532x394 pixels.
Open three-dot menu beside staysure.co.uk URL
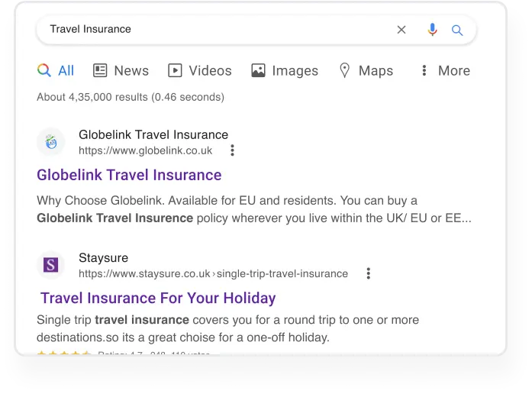click(368, 273)
